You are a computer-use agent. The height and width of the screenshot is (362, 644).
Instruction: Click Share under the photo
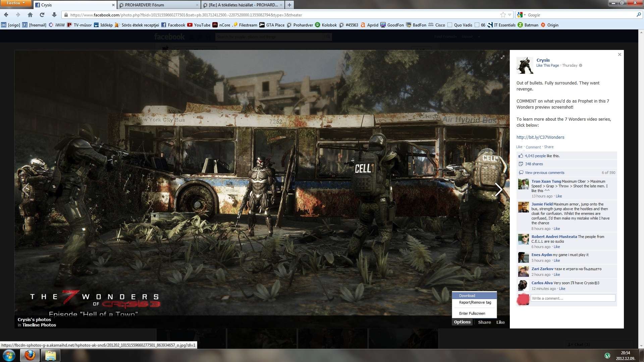coord(484,322)
